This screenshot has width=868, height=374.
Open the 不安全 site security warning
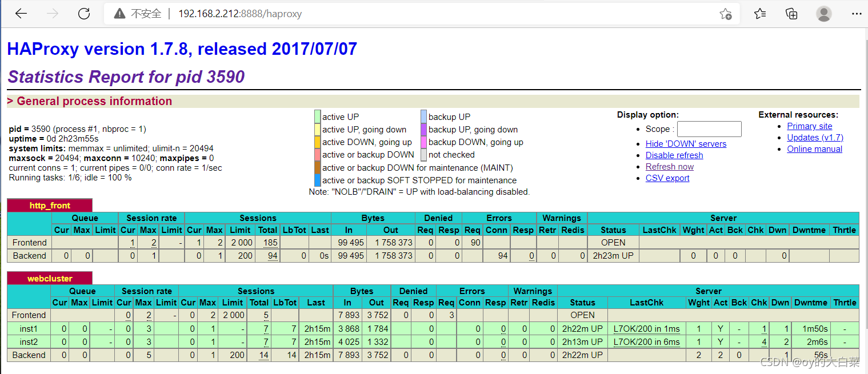pos(139,14)
